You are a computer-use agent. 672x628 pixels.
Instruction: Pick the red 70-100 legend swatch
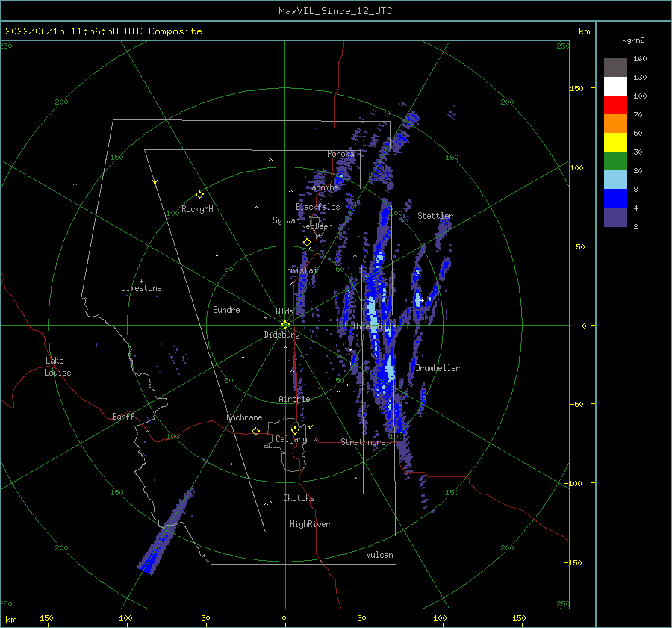tap(615, 105)
